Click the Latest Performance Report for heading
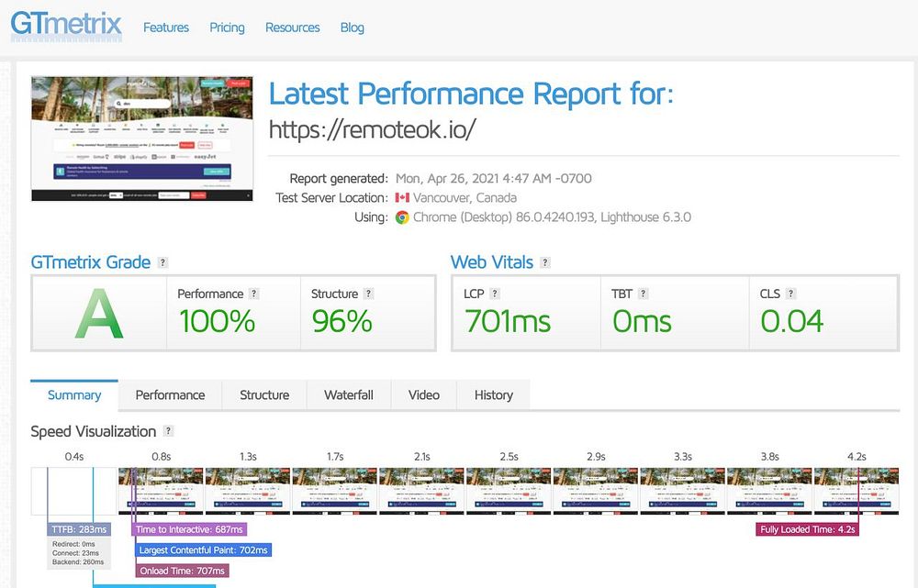This screenshot has height=588, width=918. 471,94
